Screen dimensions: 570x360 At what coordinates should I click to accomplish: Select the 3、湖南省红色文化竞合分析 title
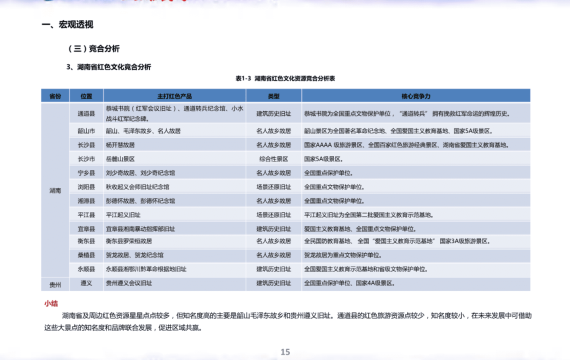[x=108, y=67]
